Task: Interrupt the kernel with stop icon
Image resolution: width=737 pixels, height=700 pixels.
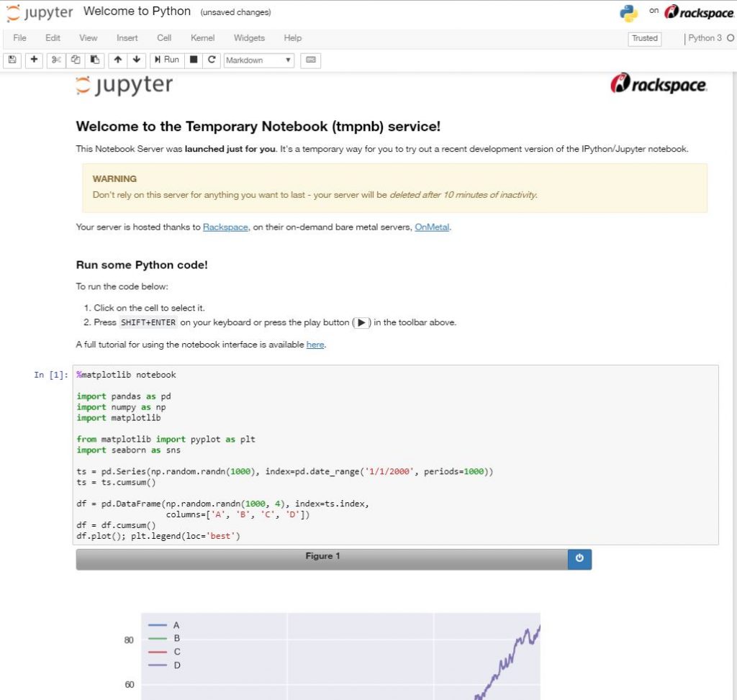Action: (194, 60)
